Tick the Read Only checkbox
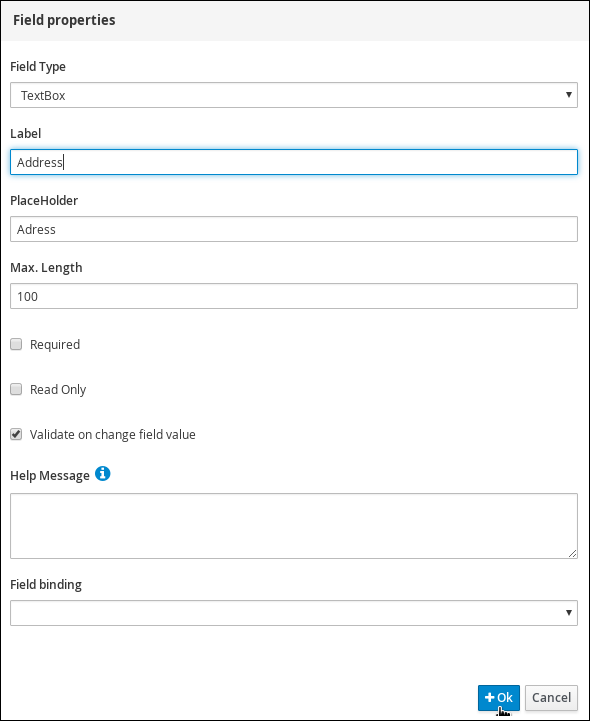This screenshot has width=590, height=721. coord(16,389)
